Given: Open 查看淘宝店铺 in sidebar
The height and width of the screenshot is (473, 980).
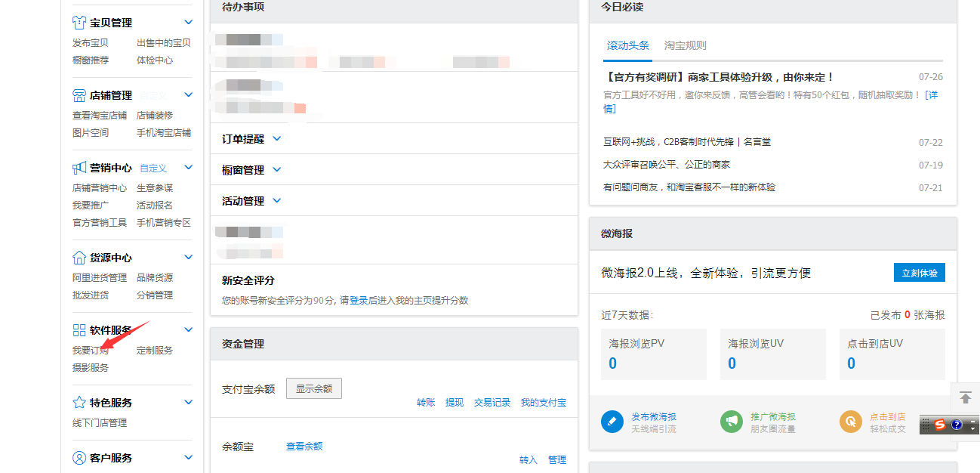Looking at the screenshot, I should 100,116.
